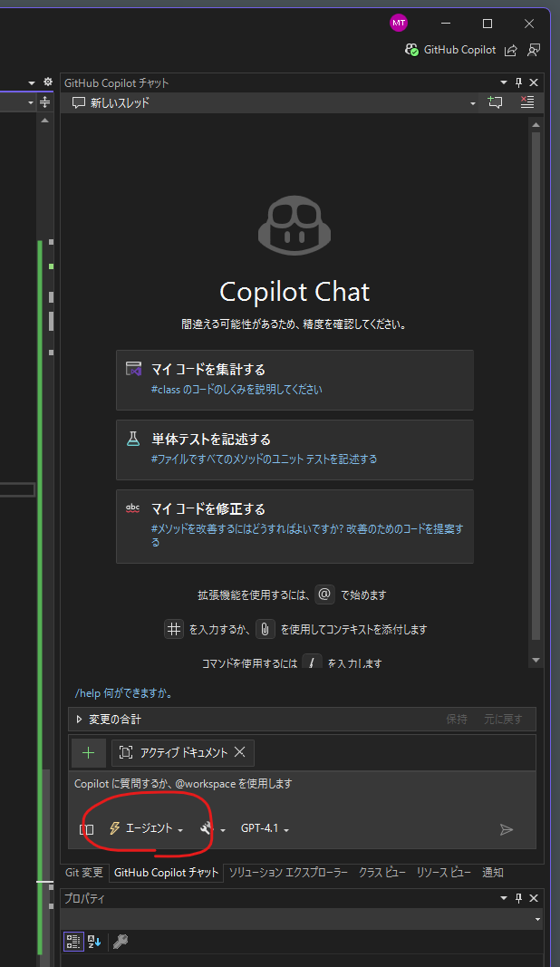
Task: Focus the Copilot question input field
Action: pyautogui.click(x=303, y=785)
